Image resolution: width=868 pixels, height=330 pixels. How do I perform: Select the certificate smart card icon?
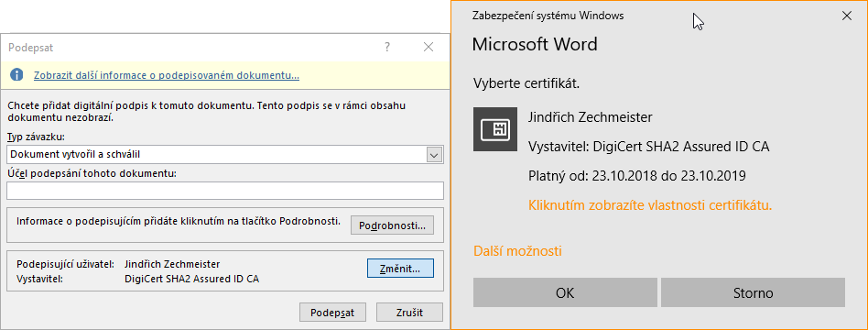495,129
